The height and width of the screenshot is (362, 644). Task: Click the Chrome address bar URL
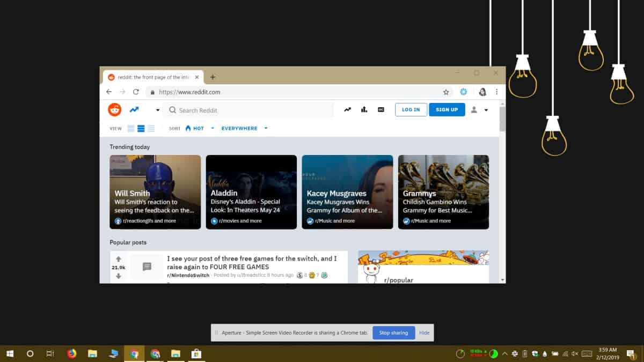(190, 92)
